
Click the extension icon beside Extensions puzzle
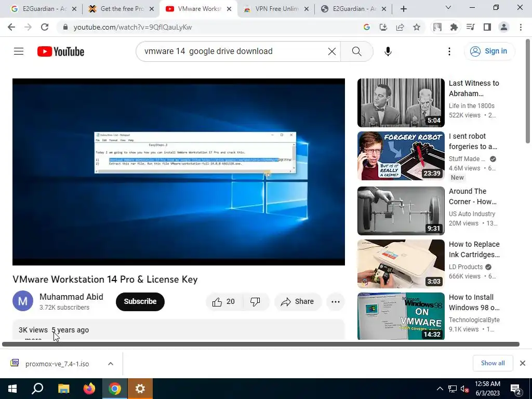click(437, 27)
